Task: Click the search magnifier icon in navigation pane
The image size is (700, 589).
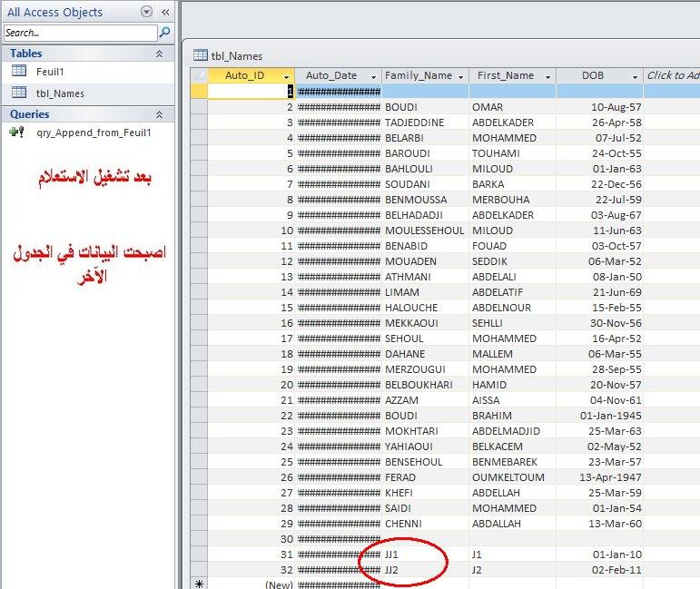Action: 164,32
